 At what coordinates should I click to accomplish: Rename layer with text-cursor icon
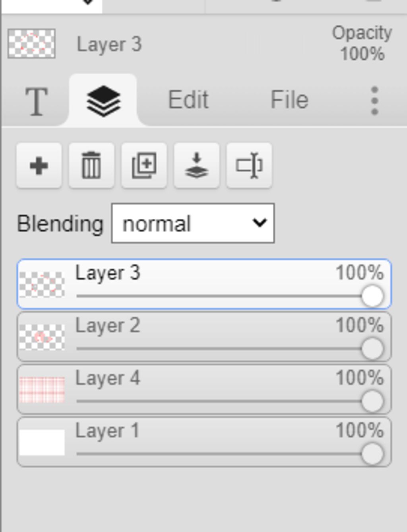click(x=249, y=165)
